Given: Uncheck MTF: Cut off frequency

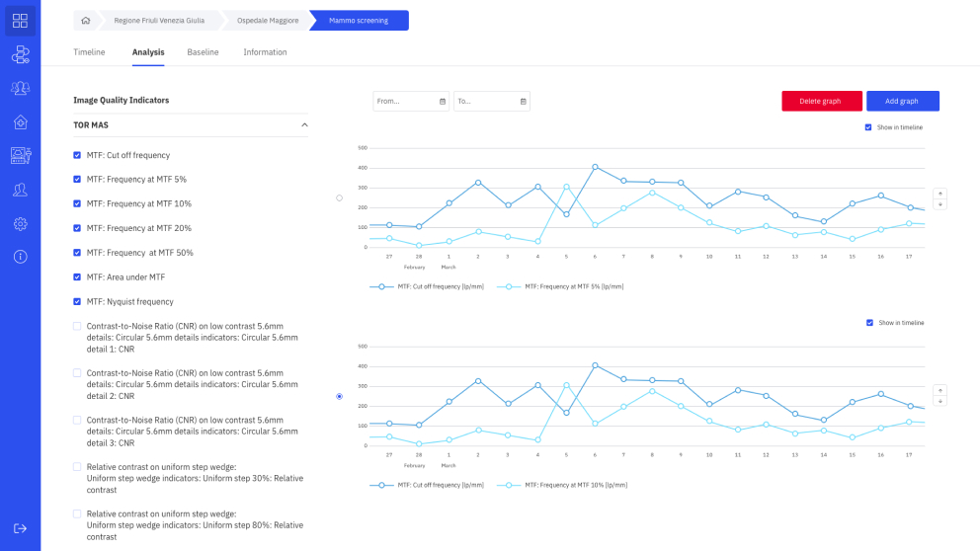Looking at the screenshot, I should (77, 155).
